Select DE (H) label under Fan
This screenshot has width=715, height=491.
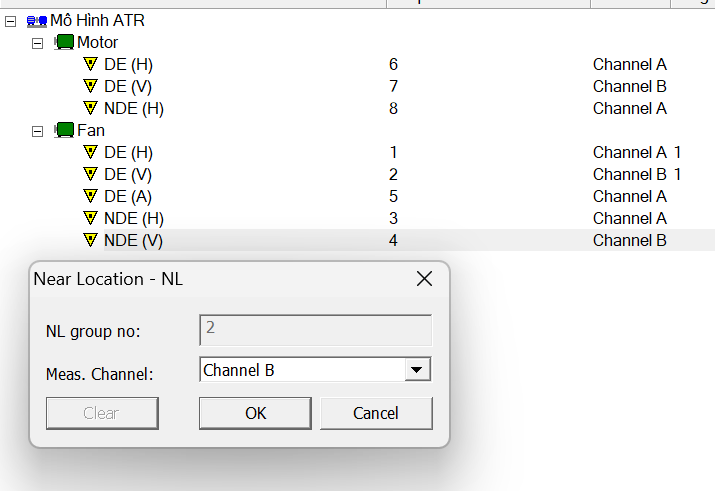(x=128, y=152)
